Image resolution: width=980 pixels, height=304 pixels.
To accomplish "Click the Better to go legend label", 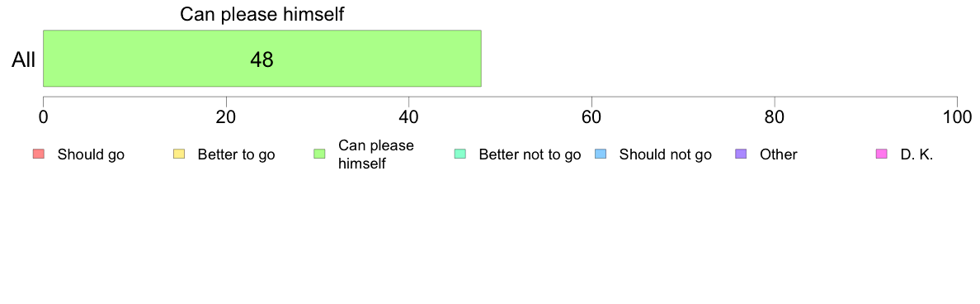I will [236, 154].
